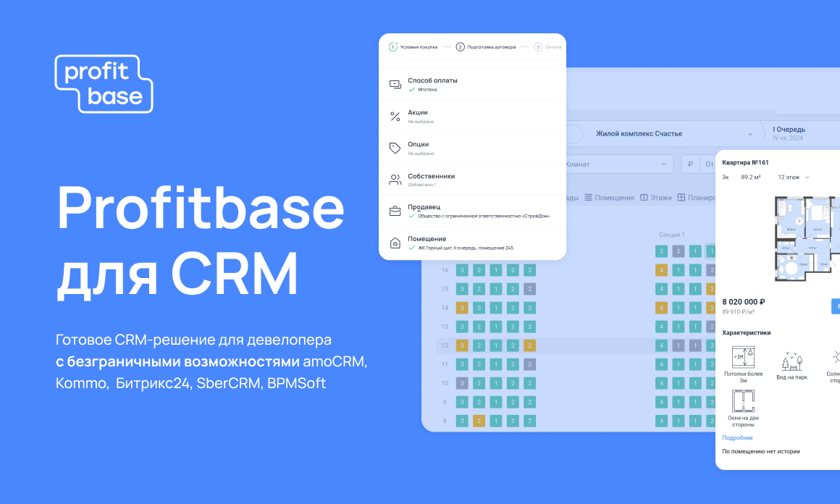The height and width of the screenshot is (504, 840).
Task: Select the Вид на парк characteristic icon
Action: 793,361
